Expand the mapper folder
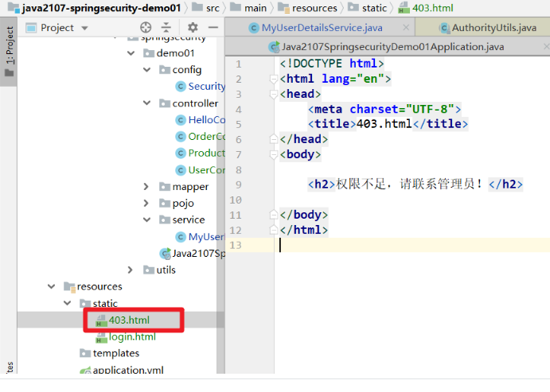Screen dimensions: 550x392 pos(146,187)
